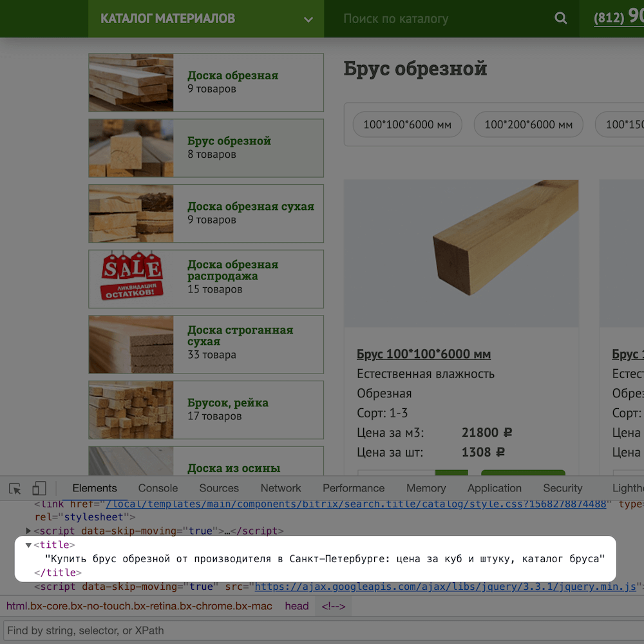Select the <!--> comment breadcrumb
The width and height of the screenshot is (644, 644).
tap(333, 606)
